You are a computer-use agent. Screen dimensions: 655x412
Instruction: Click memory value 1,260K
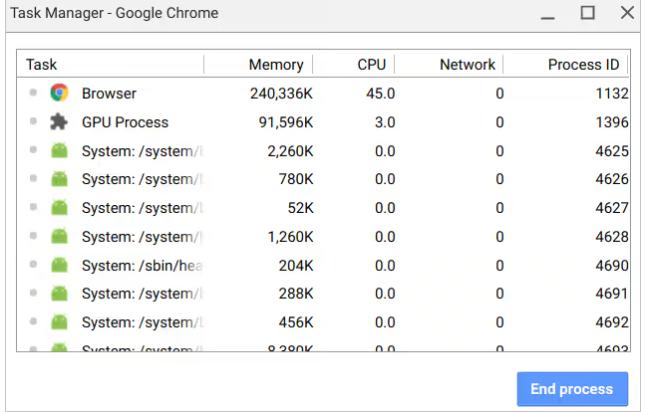tap(290, 237)
